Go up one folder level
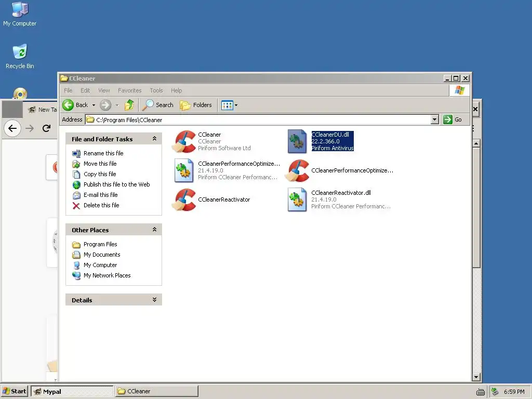Screen dimensions: 532x399 point(129,105)
